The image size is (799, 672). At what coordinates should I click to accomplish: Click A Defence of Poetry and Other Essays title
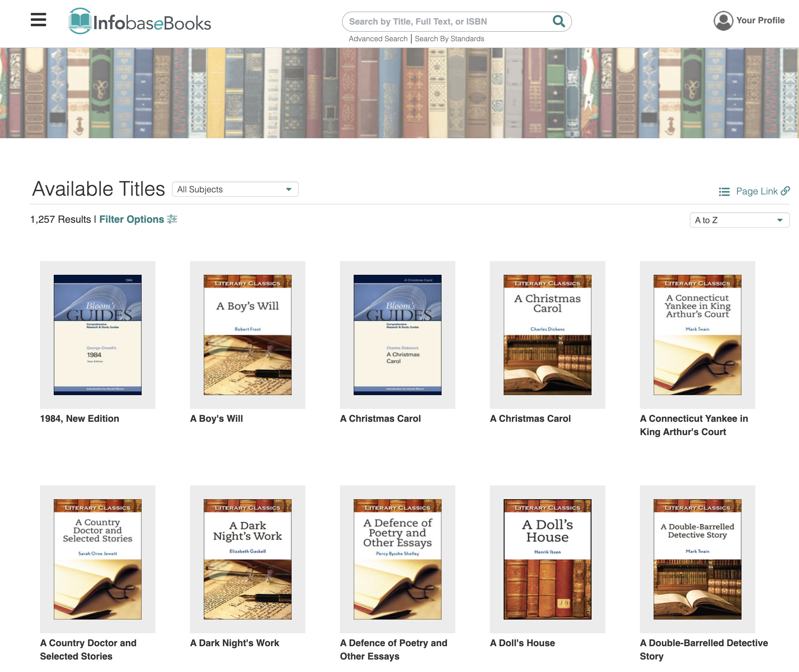coord(394,650)
